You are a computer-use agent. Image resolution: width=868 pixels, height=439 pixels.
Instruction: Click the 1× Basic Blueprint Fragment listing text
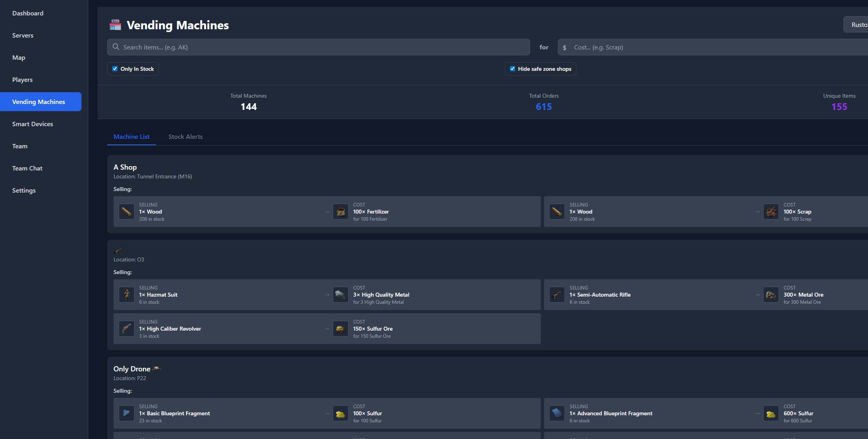click(x=174, y=413)
